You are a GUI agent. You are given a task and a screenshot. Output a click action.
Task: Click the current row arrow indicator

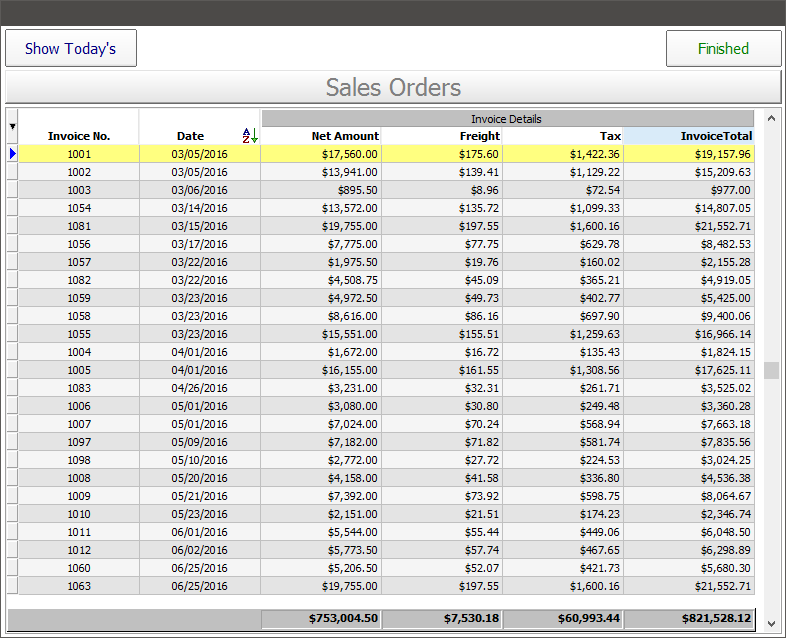coord(12,154)
